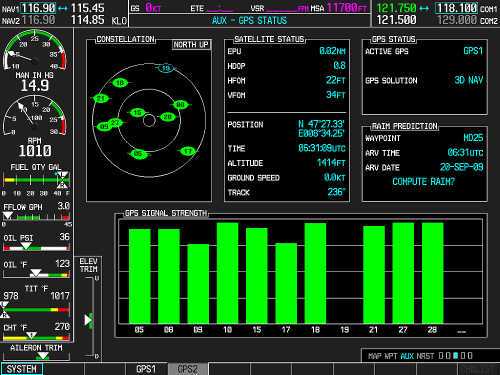The height and width of the screenshot is (375, 500).
Task: Select the GPS1 softkey
Action: 146,369
